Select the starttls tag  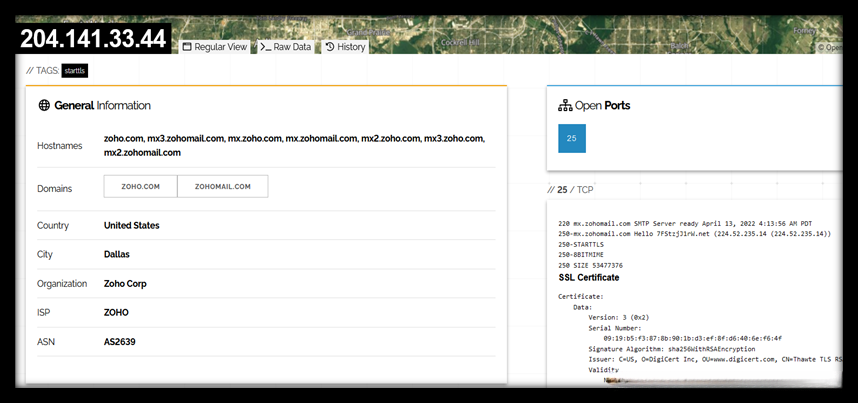coord(74,71)
